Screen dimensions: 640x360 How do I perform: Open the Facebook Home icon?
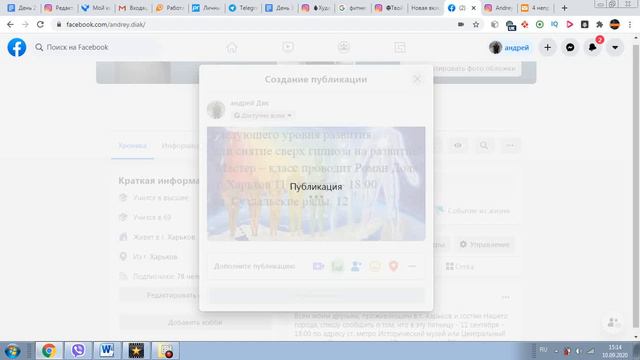(x=232, y=48)
